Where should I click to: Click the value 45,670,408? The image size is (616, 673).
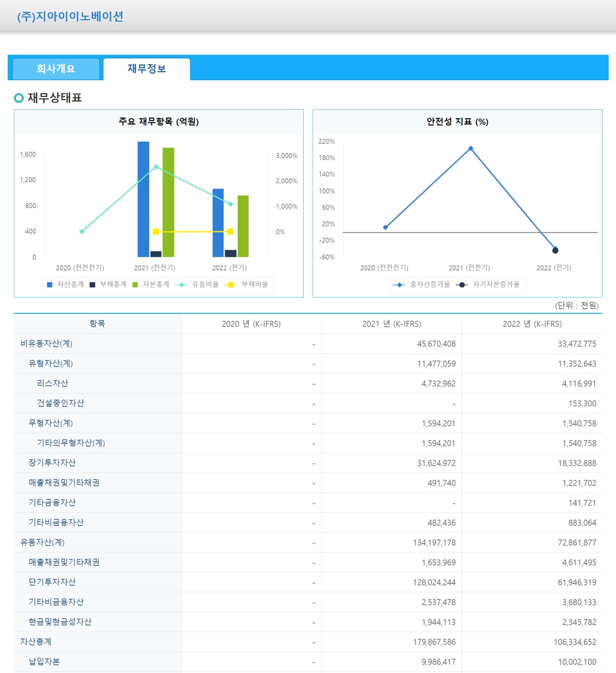436,344
